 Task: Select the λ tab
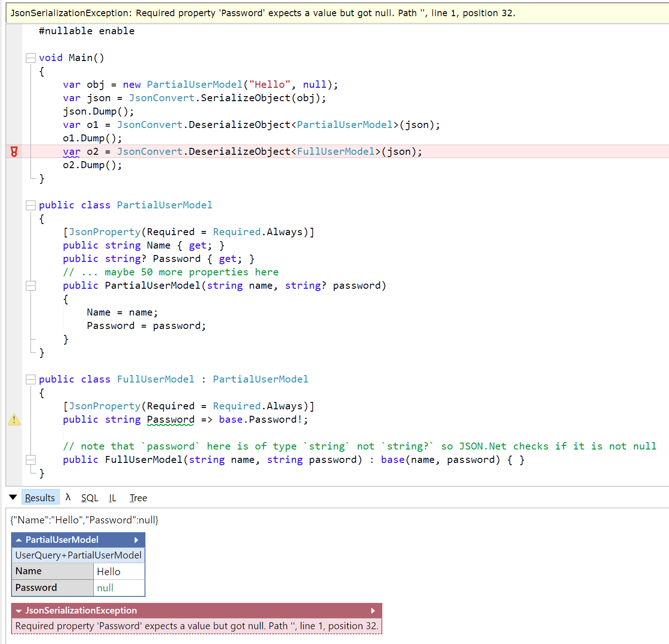point(68,498)
